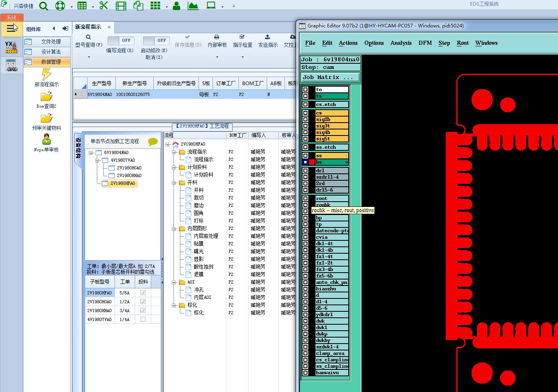Image resolution: width=558 pixels, height=392 pixels.
Task: Click the 内部审核 printer icon
Action: 217,37
